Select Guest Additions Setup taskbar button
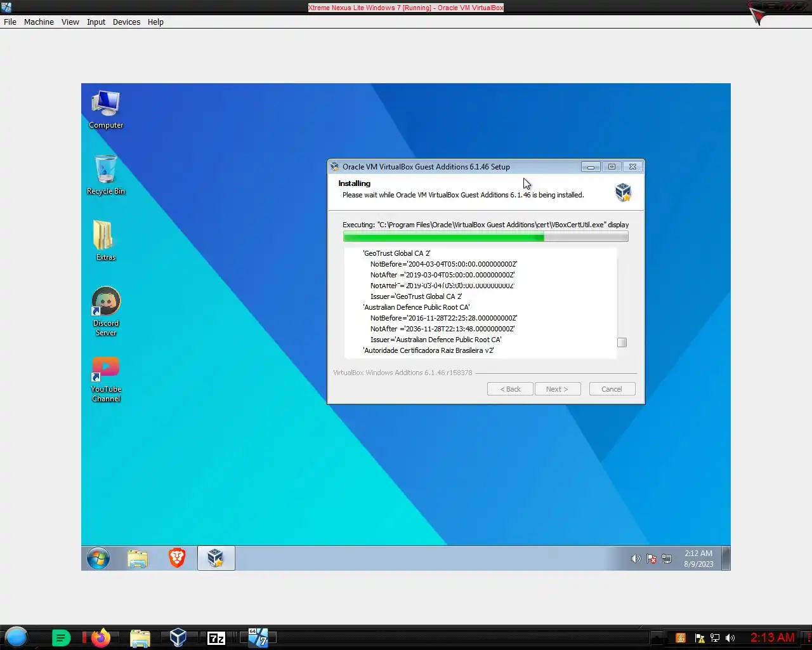812x650 pixels. coord(216,558)
